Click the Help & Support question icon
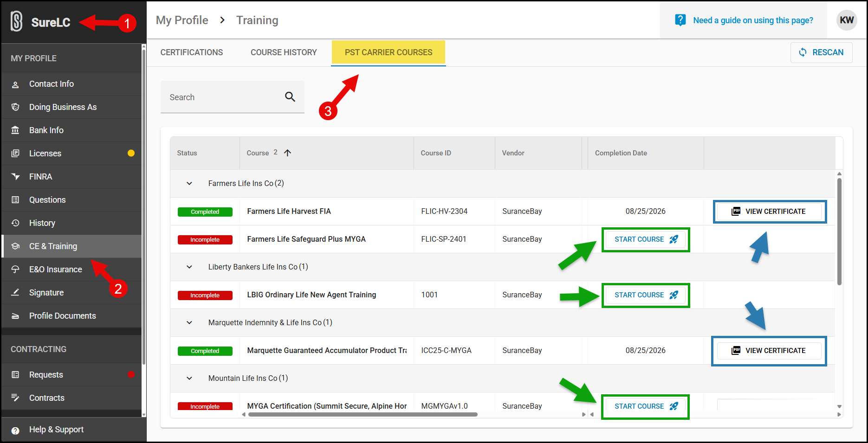Viewport: 868px width, 443px height. click(15, 430)
